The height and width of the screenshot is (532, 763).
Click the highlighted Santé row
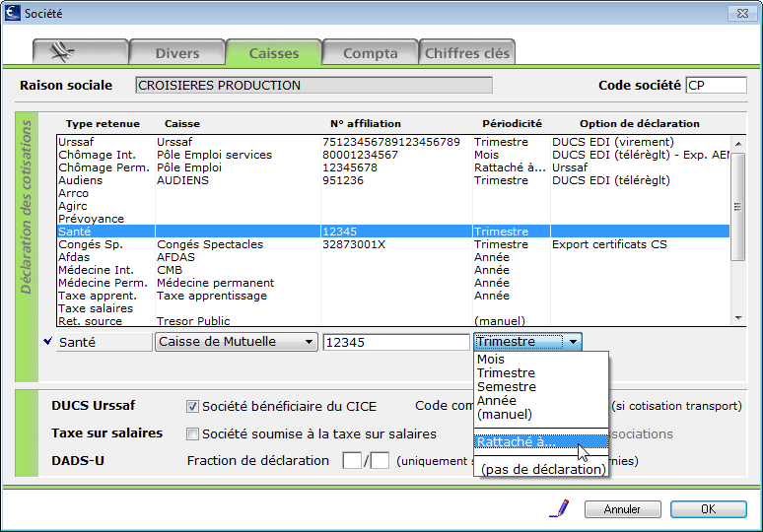click(x=393, y=232)
